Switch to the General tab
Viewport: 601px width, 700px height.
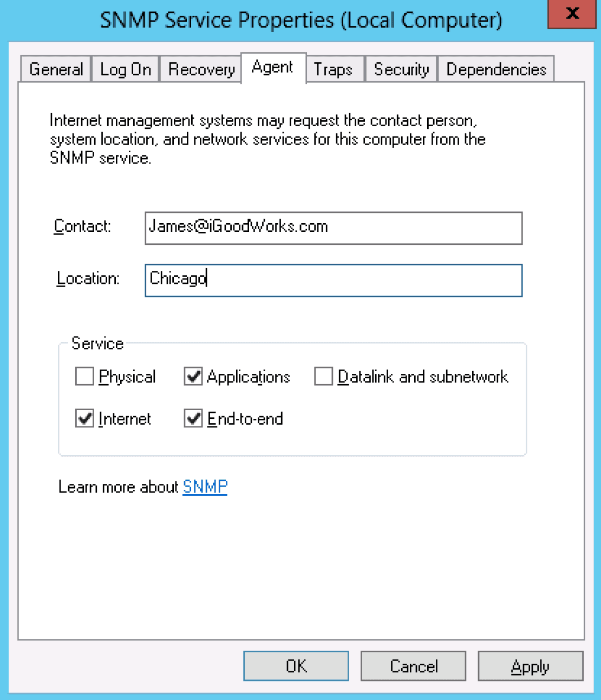56,69
